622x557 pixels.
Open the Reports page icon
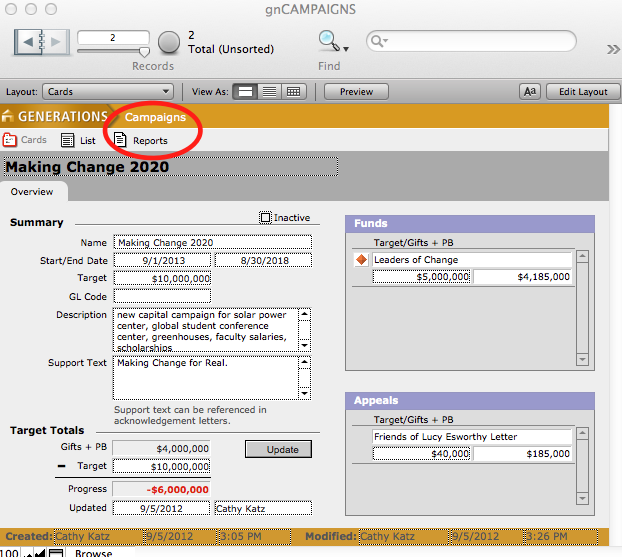point(121,141)
